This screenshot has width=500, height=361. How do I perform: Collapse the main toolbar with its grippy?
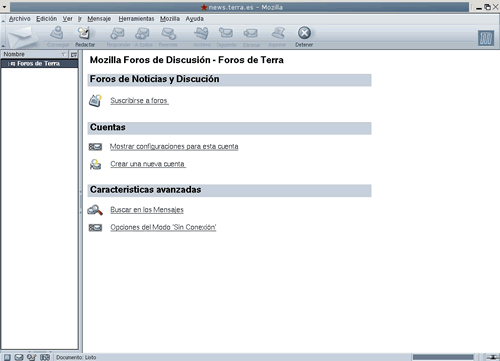pyautogui.click(x=3, y=33)
